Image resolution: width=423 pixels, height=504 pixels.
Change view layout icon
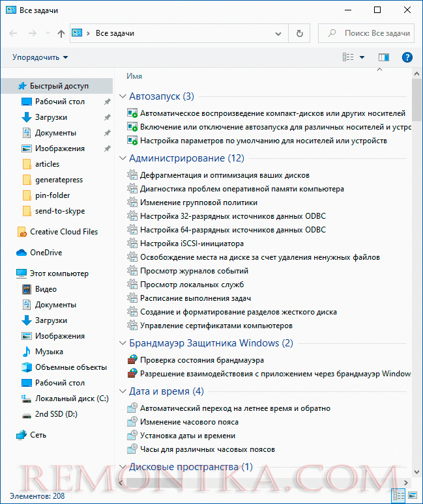(348, 57)
